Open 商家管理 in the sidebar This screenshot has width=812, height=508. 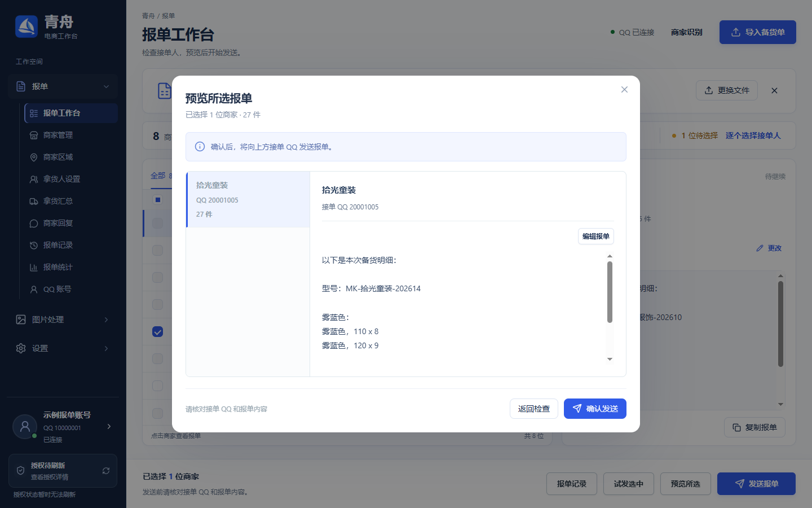71,135
